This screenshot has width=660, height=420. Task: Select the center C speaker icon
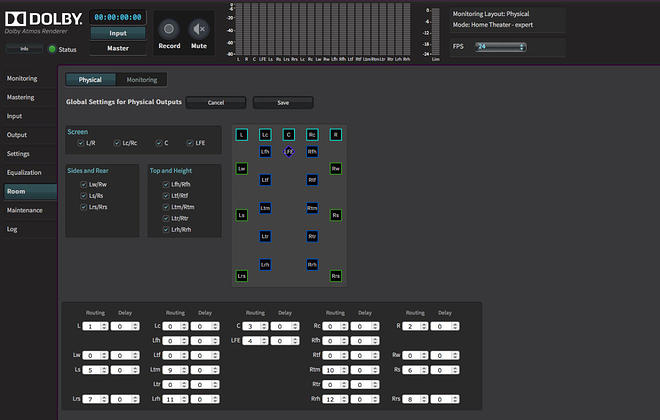pyautogui.click(x=288, y=134)
